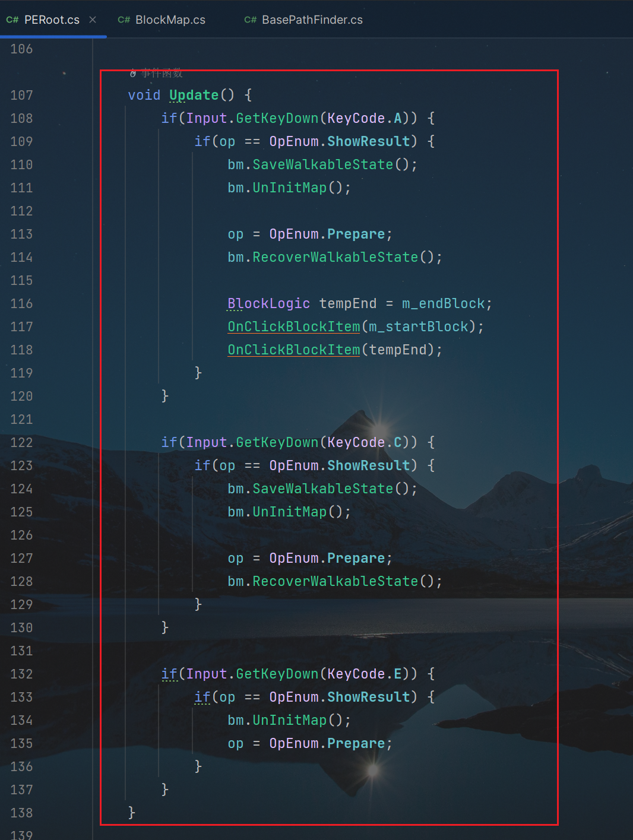Place cursor on the Update method name
The height and width of the screenshot is (840, 633).
(194, 95)
